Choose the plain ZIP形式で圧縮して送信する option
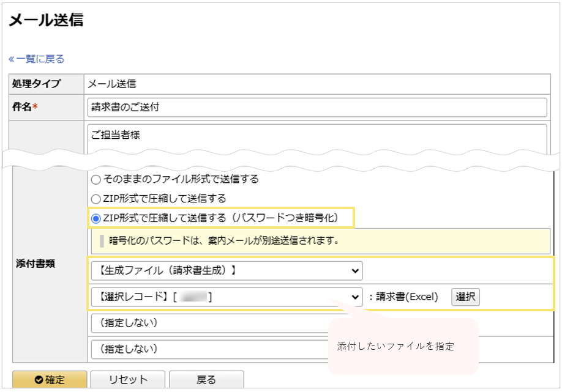Image resolution: width=562 pixels, height=392 pixels. click(x=95, y=199)
